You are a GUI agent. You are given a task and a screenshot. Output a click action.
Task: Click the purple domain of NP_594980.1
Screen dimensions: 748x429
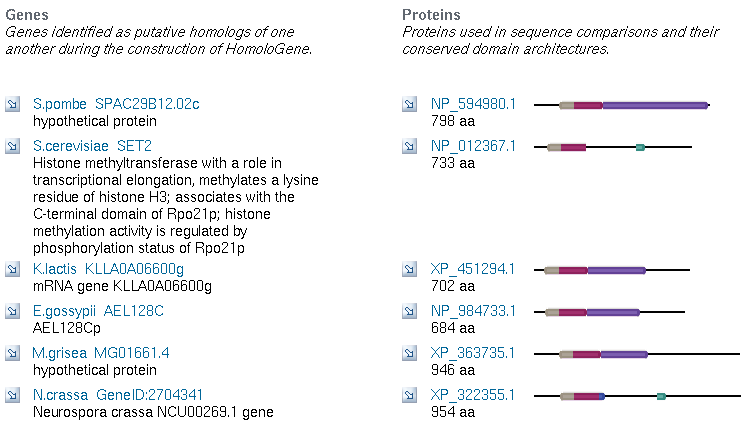655,104
